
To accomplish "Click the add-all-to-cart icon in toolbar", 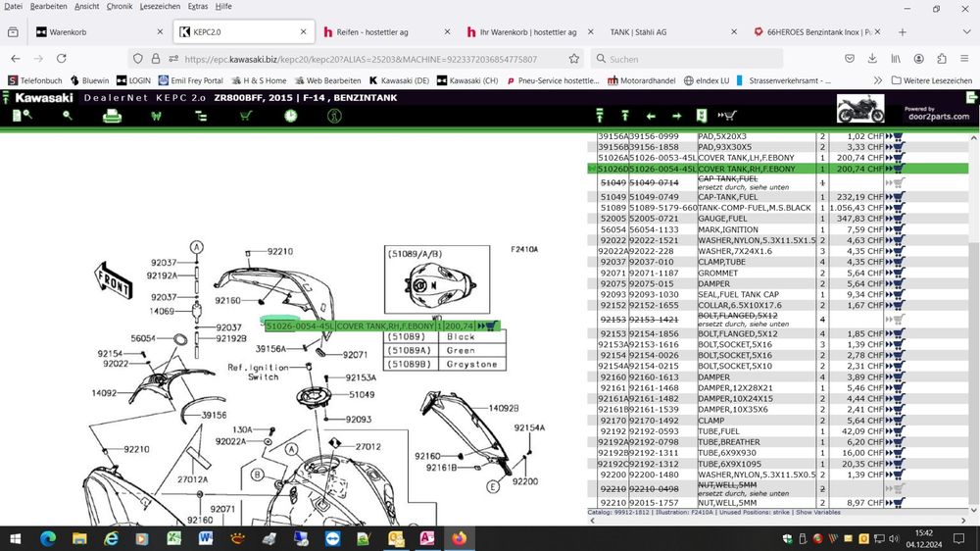I will [x=727, y=116].
